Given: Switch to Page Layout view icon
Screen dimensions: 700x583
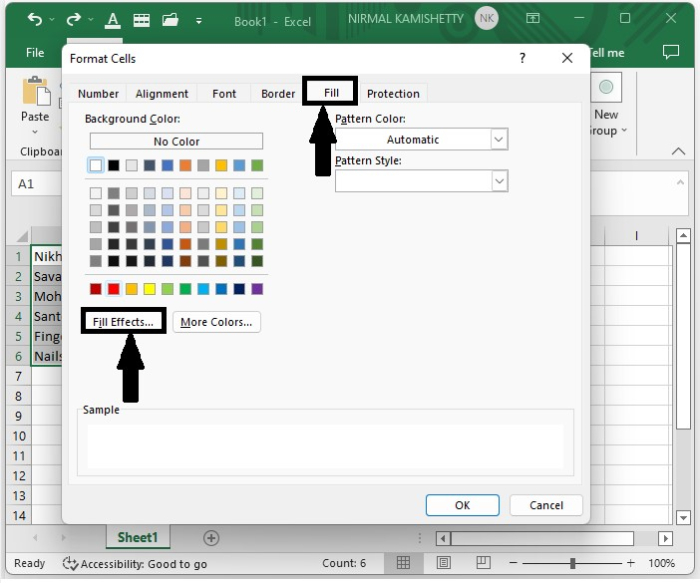Looking at the screenshot, I should pyautogui.click(x=444, y=563).
